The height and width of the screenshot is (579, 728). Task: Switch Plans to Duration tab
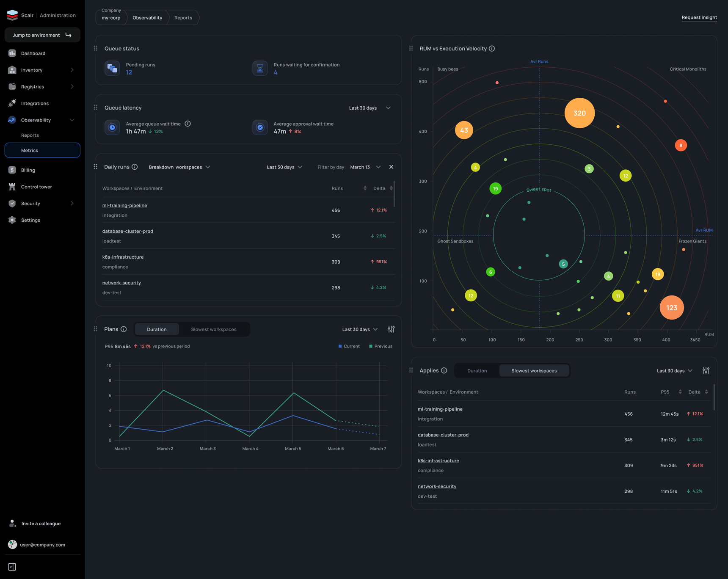tap(157, 329)
